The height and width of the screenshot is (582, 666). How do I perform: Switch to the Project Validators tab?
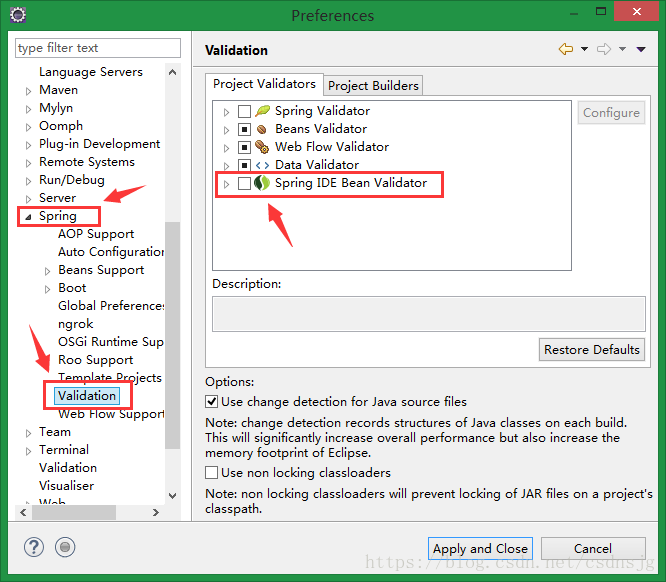tap(264, 84)
